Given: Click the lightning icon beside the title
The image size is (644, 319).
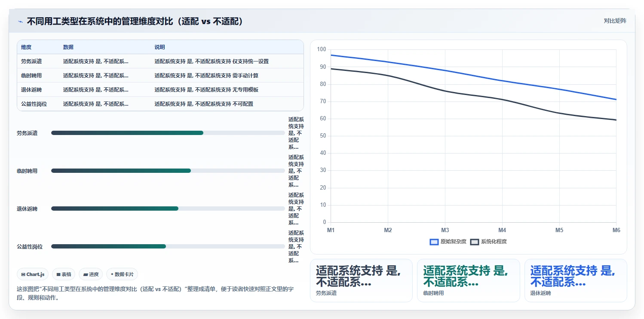Looking at the screenshot, I should click(x=21, y=21).
